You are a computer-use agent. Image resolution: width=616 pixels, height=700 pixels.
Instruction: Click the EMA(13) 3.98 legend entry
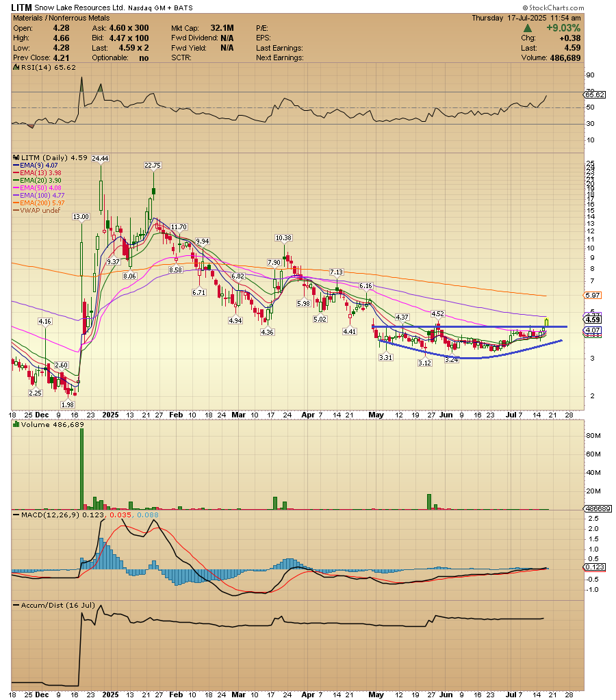tap(37, 172)
